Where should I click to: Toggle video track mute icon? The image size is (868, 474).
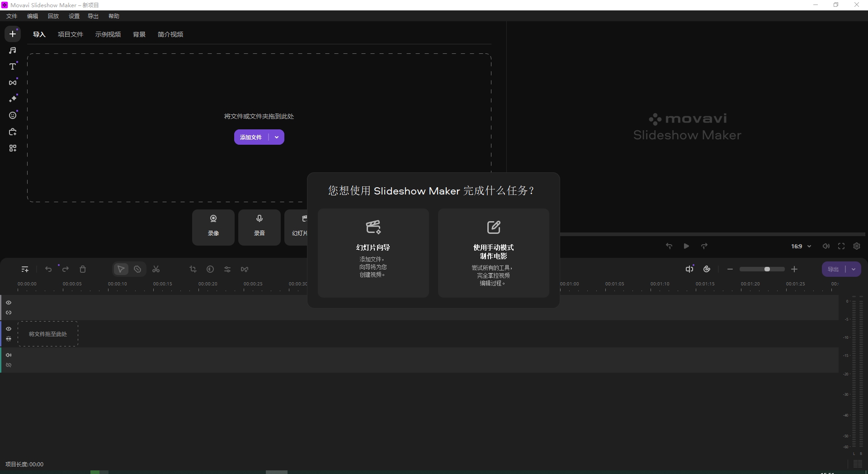9,339
